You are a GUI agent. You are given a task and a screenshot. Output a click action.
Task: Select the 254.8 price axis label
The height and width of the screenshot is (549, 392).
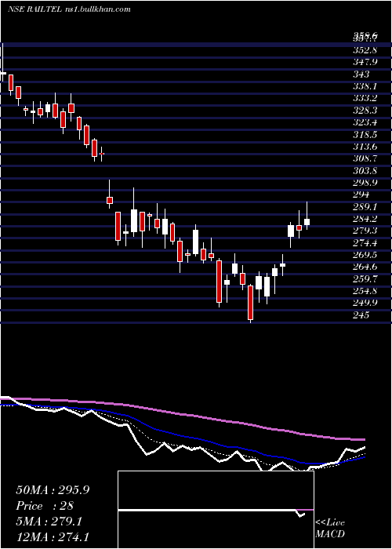coord(365,291)
